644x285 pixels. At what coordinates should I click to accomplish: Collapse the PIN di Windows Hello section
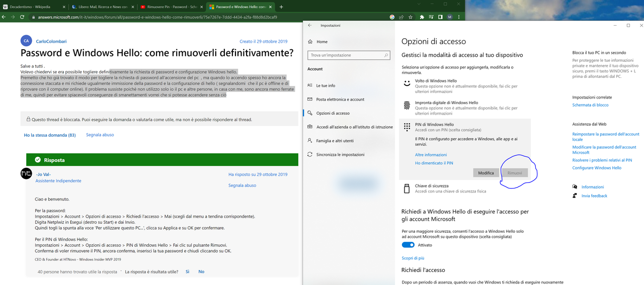465,127
